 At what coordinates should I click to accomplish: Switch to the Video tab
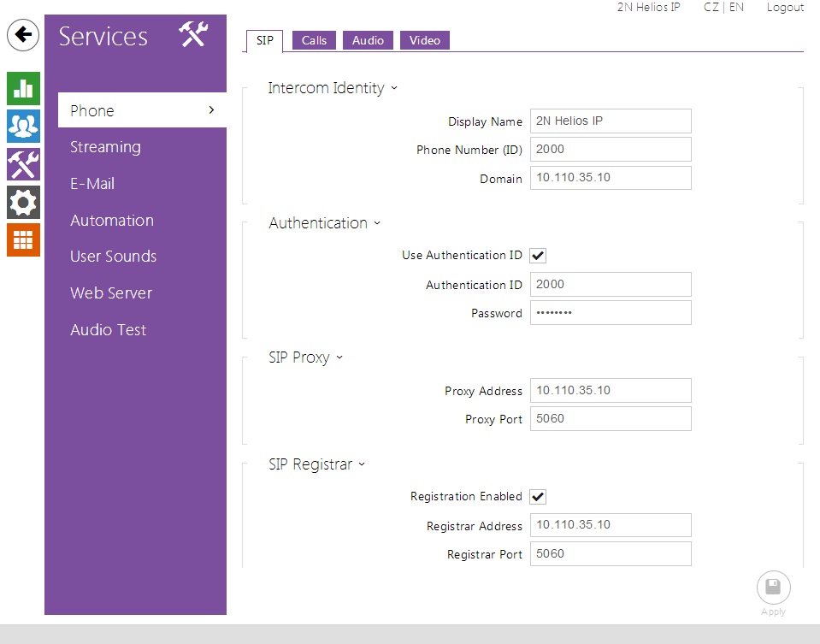424,40
